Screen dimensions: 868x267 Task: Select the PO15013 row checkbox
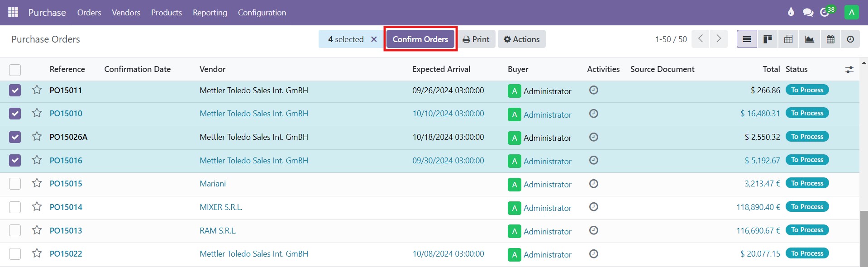(15, 230)
